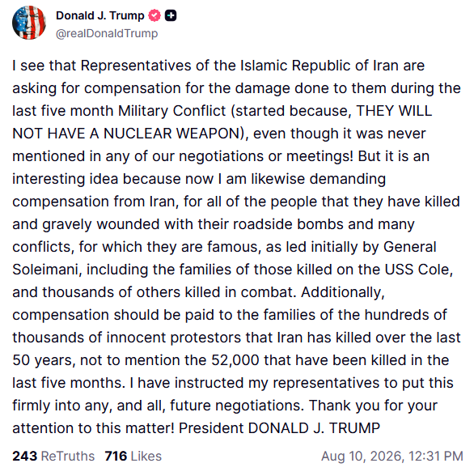This screenshot has height=476, width=474.
Task: Click the words "Military Conflict" in the post
Action: 172,111
